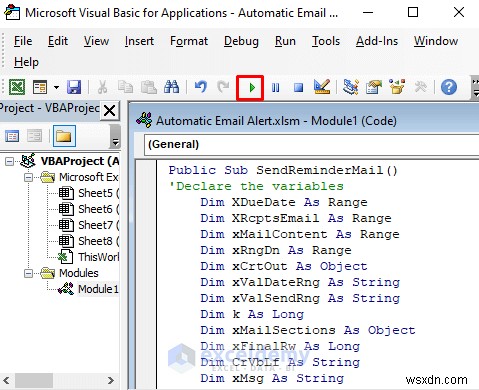The height and width of the screenshot is (390, 479).
Task: Select Sheet6 in project tree
Action: [x=95, y=209]
